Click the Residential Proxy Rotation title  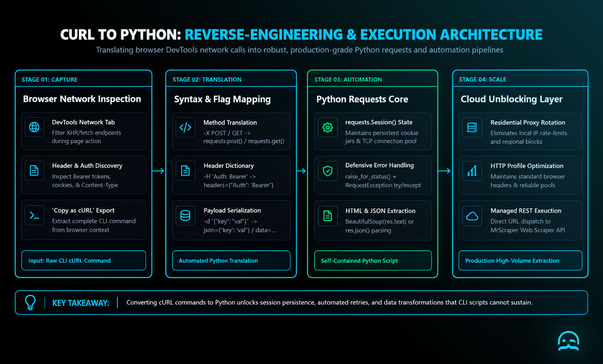point(528,123)
